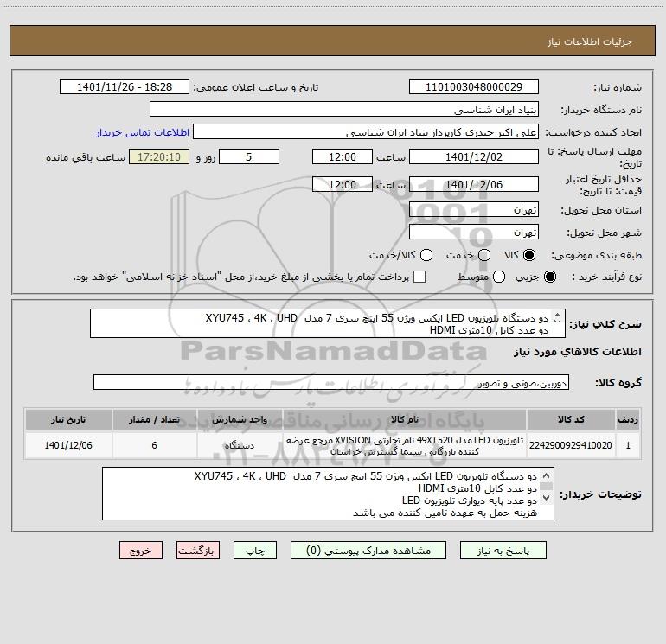The image size is (666, 644).
Task: Click the announcement date 1401/11/26 - 18:28 field
Action: (x=125, y=87)
